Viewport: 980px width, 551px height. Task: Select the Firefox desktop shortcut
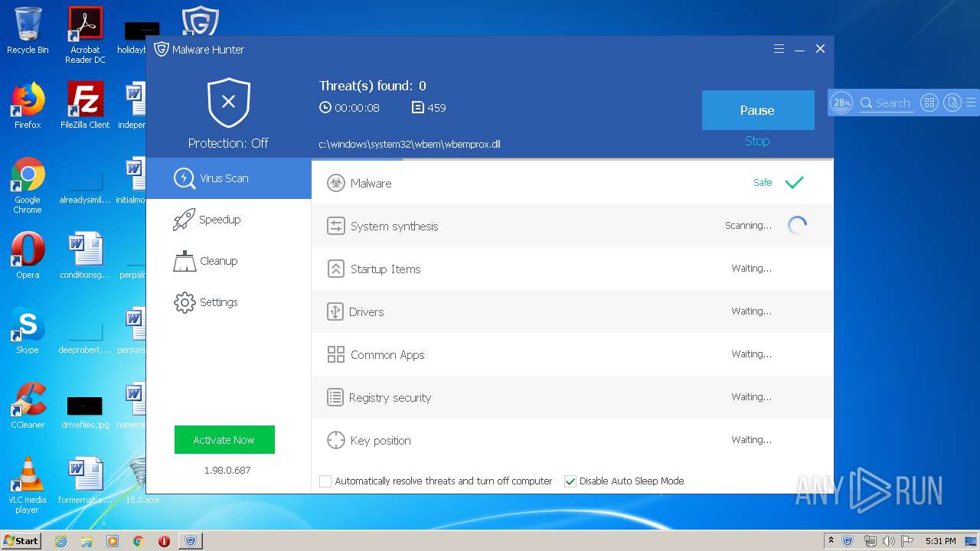[28, 106]
